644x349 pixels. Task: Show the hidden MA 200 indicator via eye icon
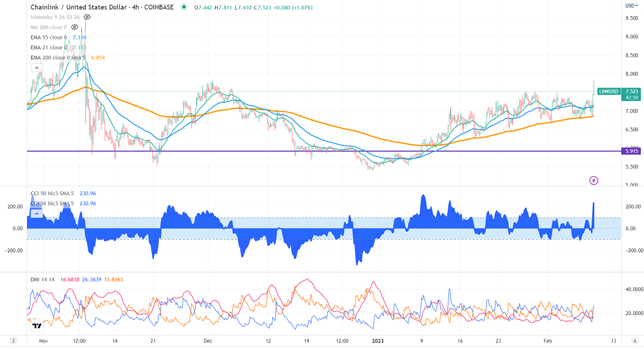pos(74,27)
